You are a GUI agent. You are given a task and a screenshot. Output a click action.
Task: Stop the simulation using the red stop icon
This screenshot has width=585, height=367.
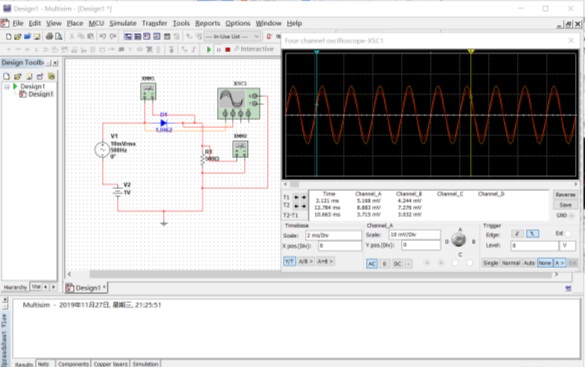click(228, 49)
